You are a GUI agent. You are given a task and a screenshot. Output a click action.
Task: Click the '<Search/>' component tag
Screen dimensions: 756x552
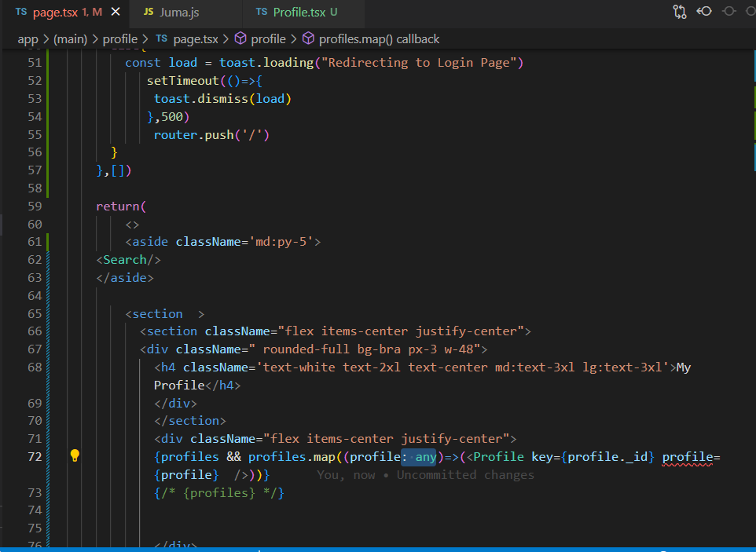click(x=128, y=260)
